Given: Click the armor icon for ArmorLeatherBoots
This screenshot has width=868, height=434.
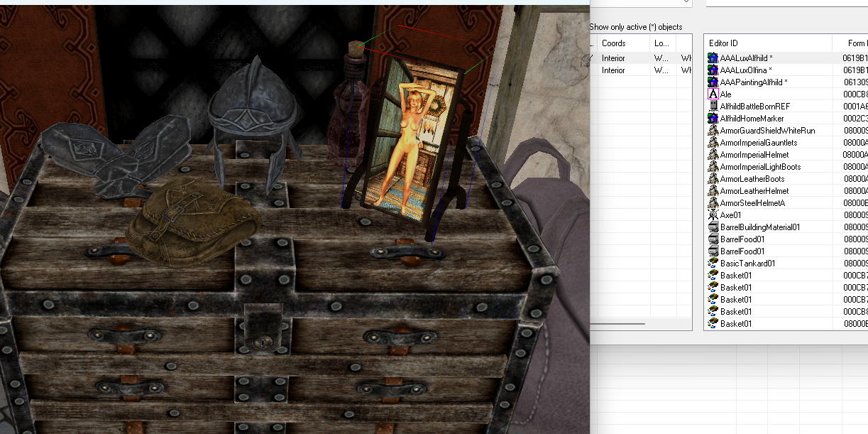Looking at the screenshot, I should pyautogui.click(x=713, y=179).
